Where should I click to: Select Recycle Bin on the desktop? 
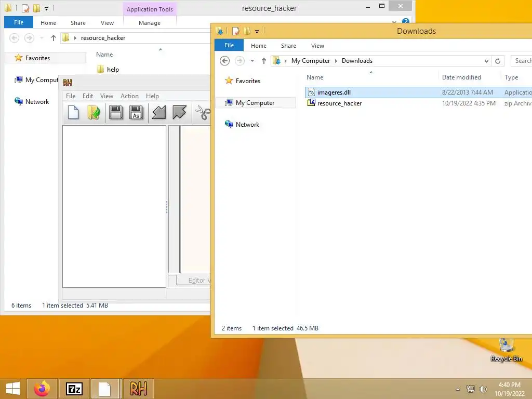(506, 350)
